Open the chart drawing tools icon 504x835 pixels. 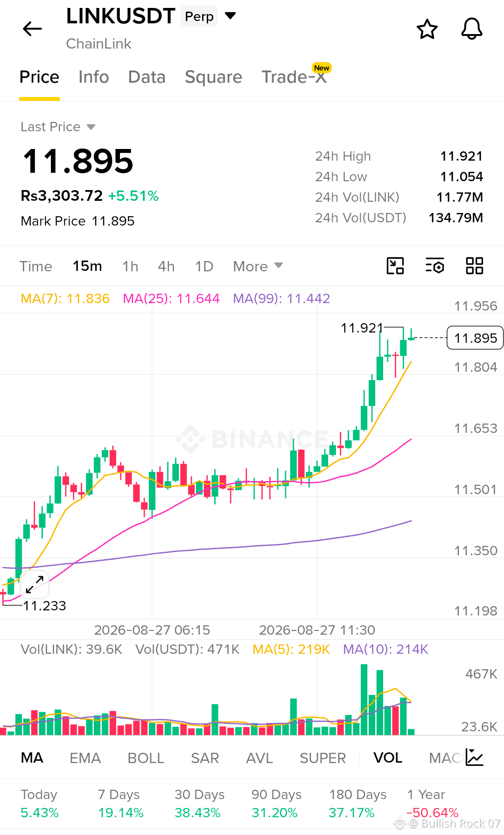(395, 266)
